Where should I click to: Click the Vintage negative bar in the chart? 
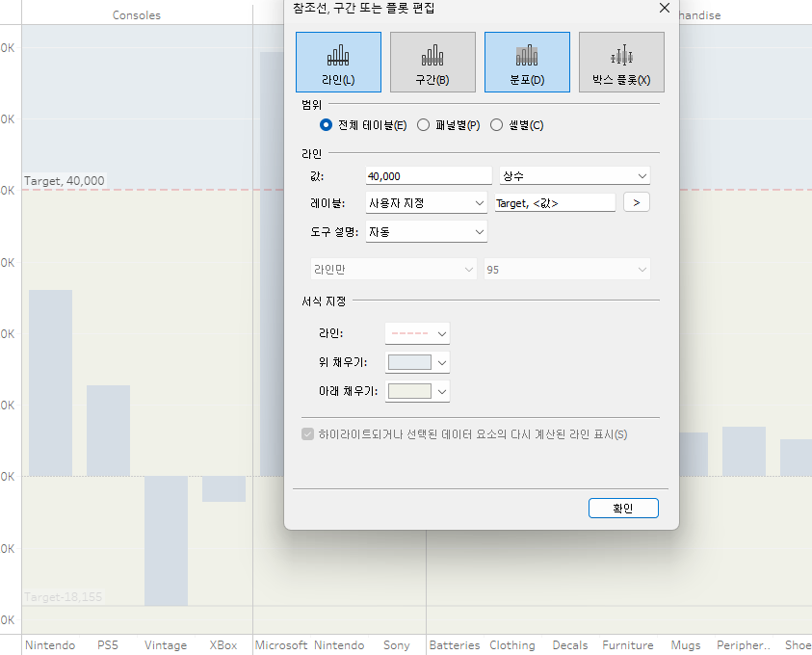pos(166,540)
